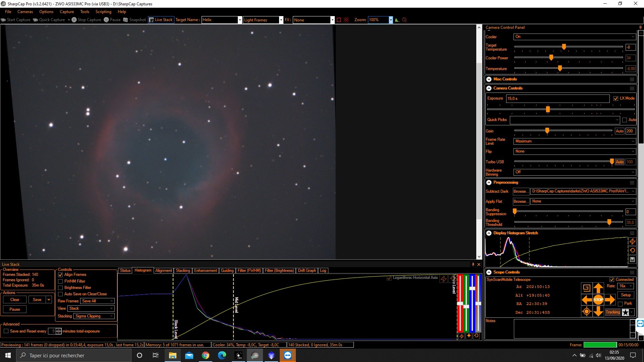Click the Gain slider handle

pos(547,131)
